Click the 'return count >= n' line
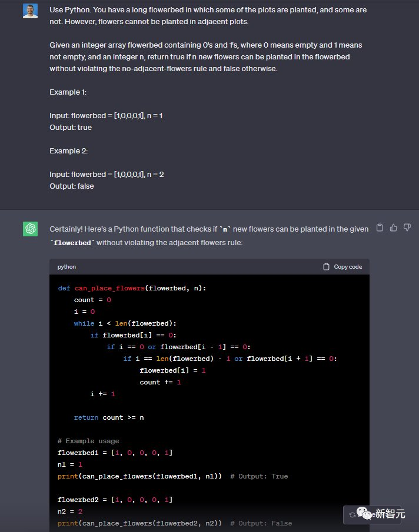 pyautogui.click(x=109, y=417)
